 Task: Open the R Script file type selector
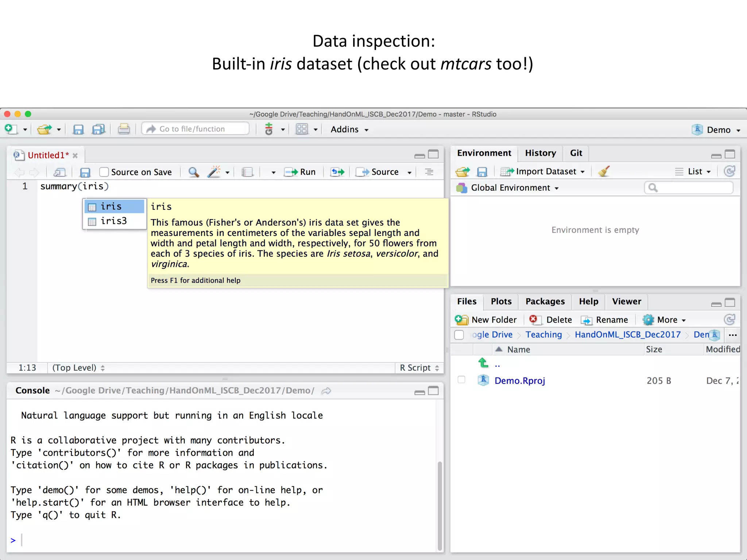coord(419,368)
